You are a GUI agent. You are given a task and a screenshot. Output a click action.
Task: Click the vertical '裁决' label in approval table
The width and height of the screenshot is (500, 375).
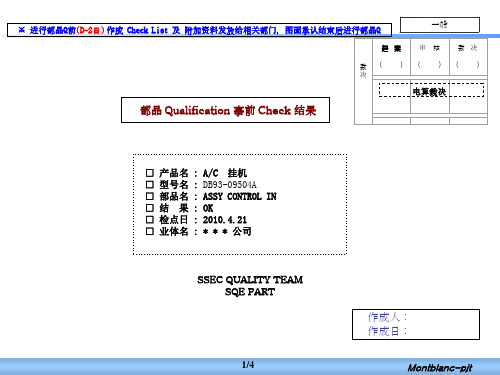tap(363, 70)
